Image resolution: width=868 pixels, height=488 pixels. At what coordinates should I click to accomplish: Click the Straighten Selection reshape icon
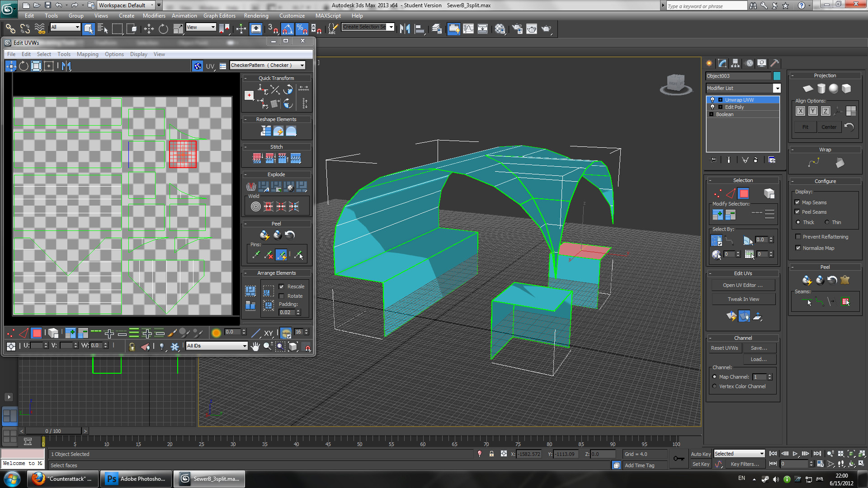[x=266, y=131]
